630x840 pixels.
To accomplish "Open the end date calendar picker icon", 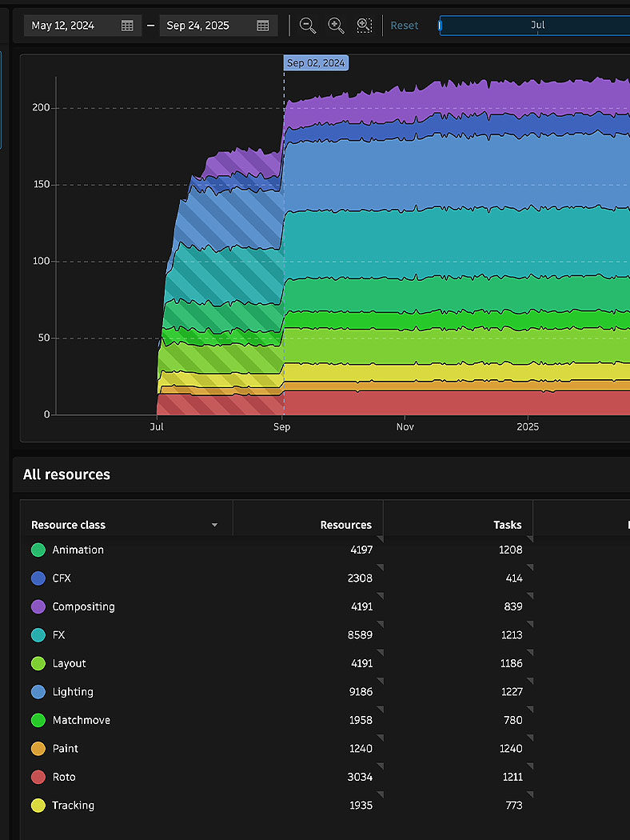I will [x=263, y=26].
